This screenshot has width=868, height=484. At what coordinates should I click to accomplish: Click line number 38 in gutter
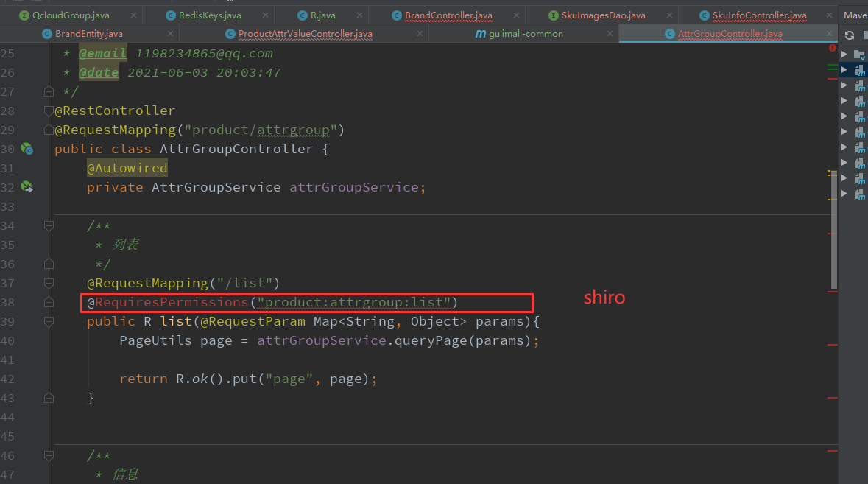coord(8,302)
